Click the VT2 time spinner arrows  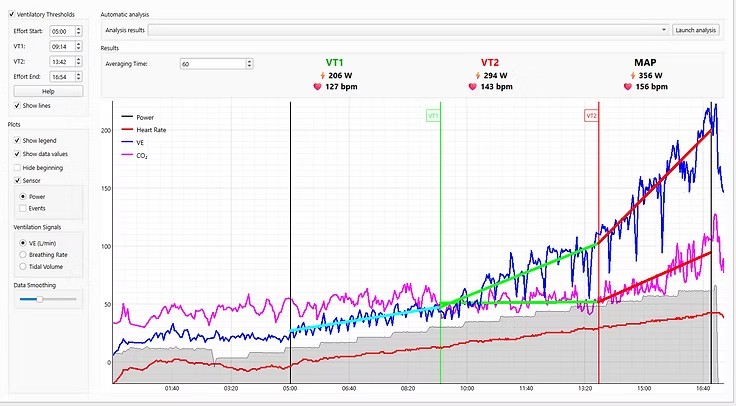(x=79, y=61)
